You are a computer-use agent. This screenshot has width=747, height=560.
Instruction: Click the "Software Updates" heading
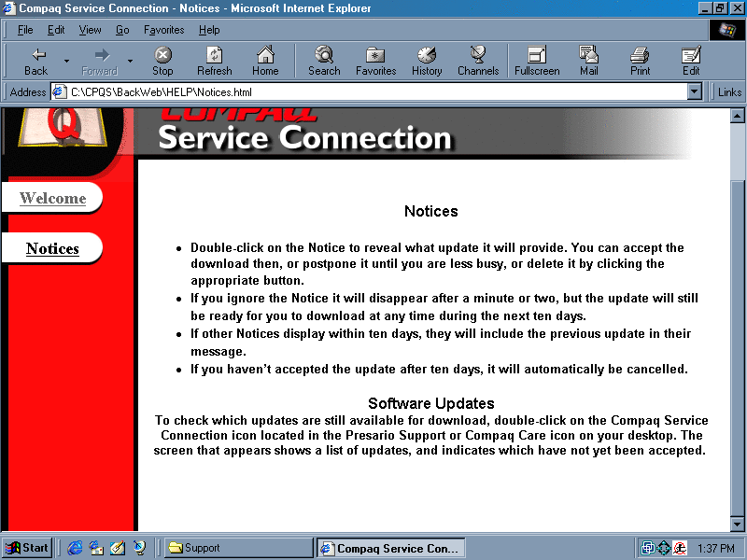[431, 404]
